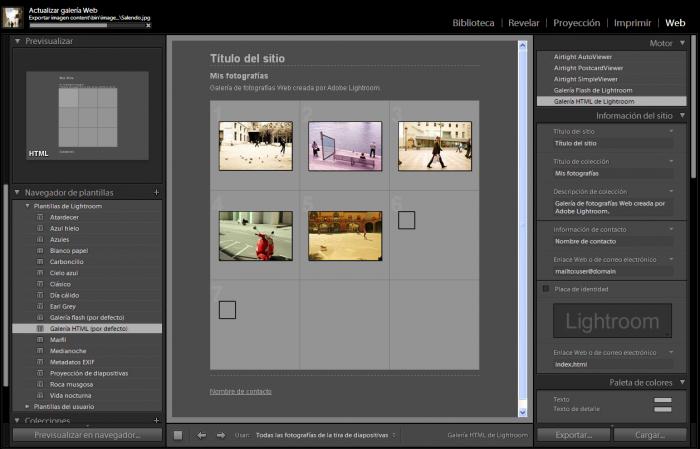Click the Lightroom identity plate preview
This screenshot has height=449, width=700.
612,321
